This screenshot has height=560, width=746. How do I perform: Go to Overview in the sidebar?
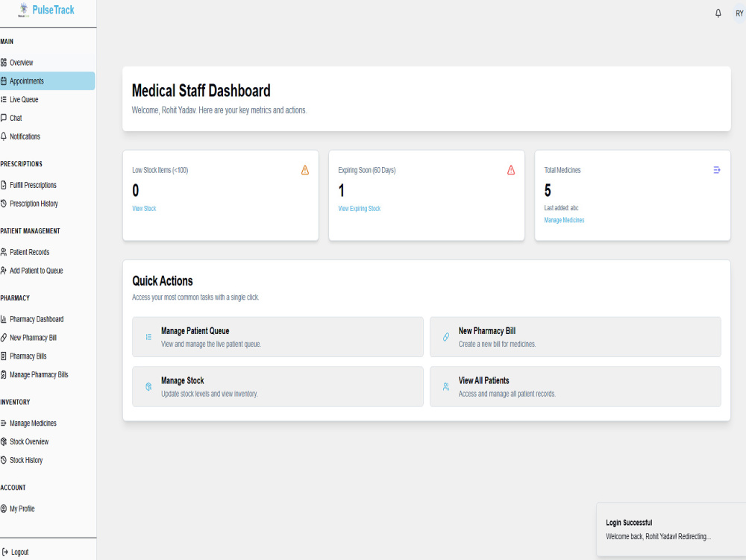coord(47,63)
